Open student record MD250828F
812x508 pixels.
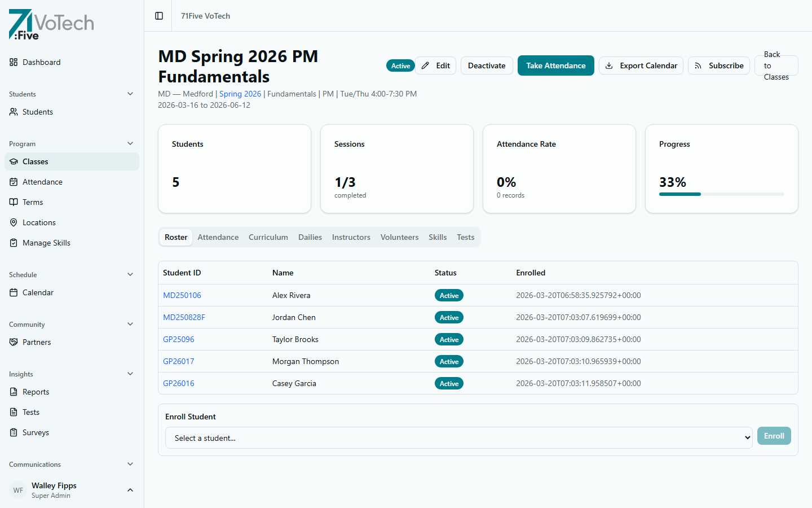[184, 317]
